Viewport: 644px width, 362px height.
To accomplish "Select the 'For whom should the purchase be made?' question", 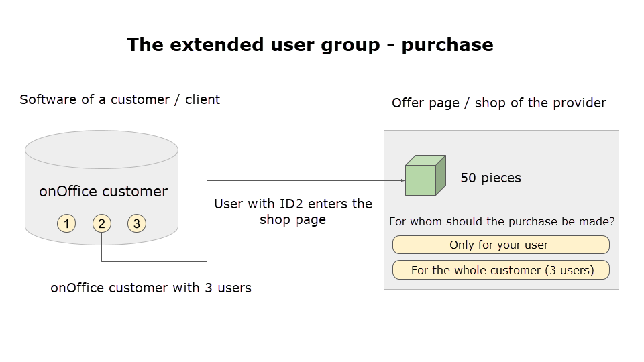I will (x=502, y=221).
